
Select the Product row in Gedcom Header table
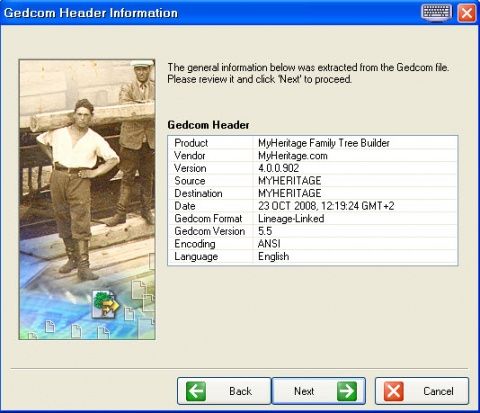(x=313, y=143)
